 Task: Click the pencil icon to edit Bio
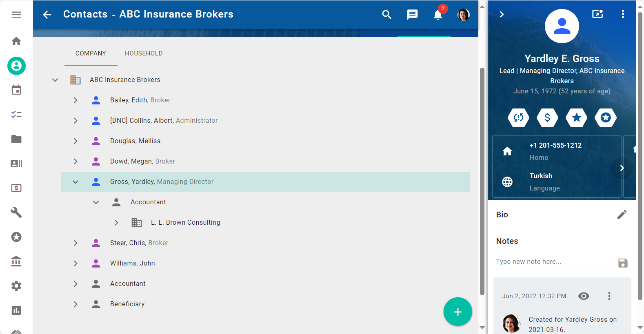622,215
